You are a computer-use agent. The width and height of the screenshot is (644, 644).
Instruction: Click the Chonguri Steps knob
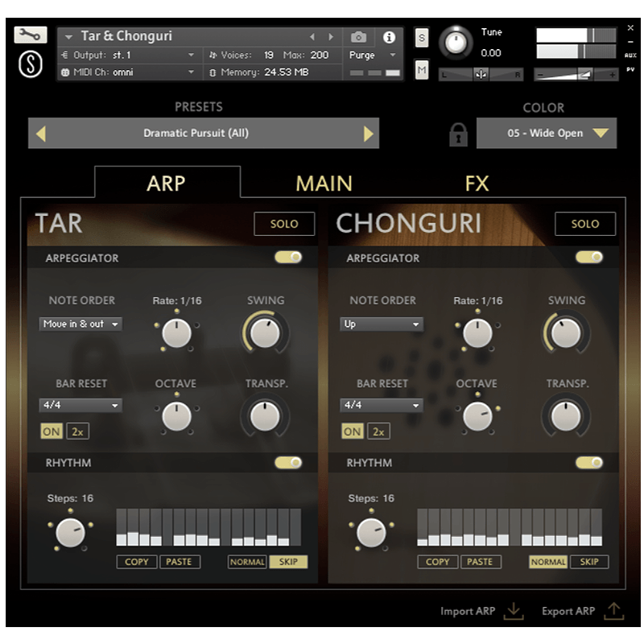(x=371, y=533)
